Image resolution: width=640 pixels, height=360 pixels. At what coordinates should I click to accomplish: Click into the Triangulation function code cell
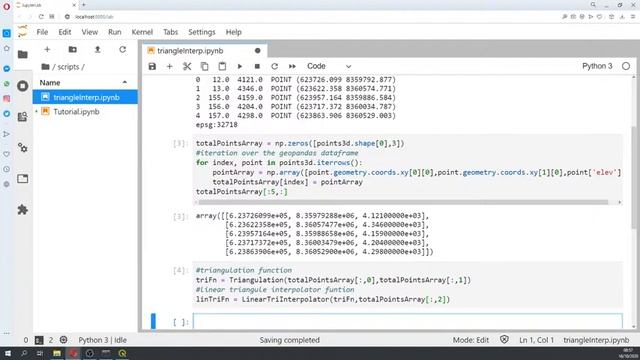[x=408, y=285]
